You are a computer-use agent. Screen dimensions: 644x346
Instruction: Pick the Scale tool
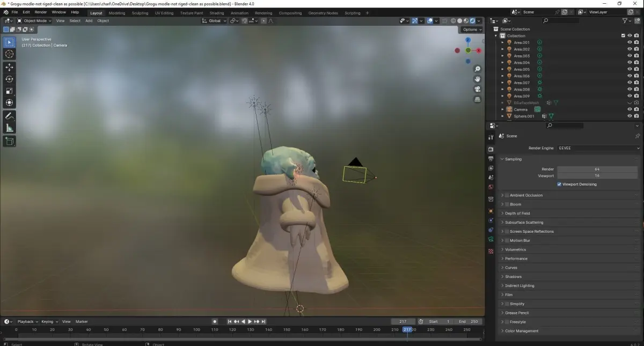pos(10,91)
